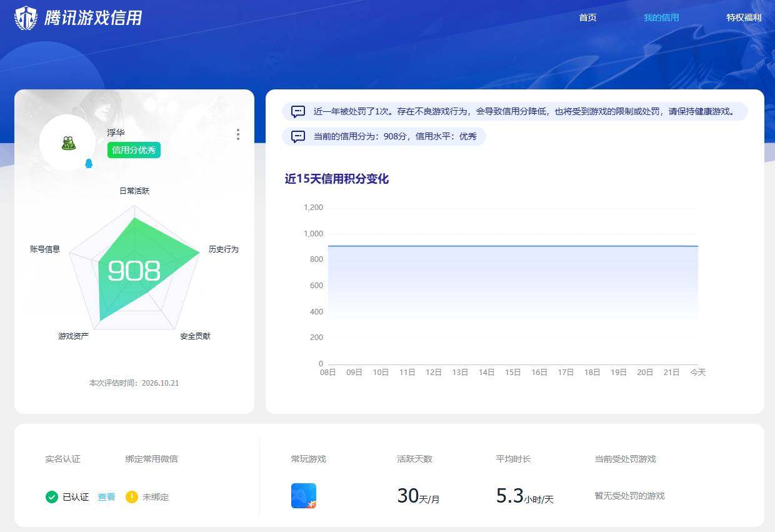Click the green verified checkmark icon
The width and height of the screenshot is (775, 532).
coord(52,497)
